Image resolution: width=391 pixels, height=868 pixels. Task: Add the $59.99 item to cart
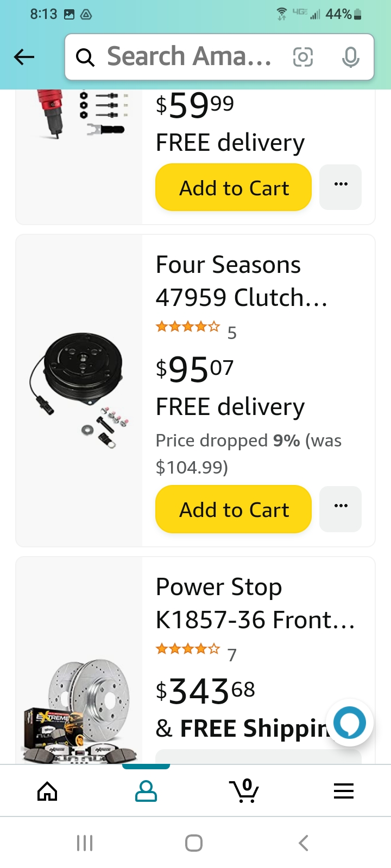coord(234,188)
